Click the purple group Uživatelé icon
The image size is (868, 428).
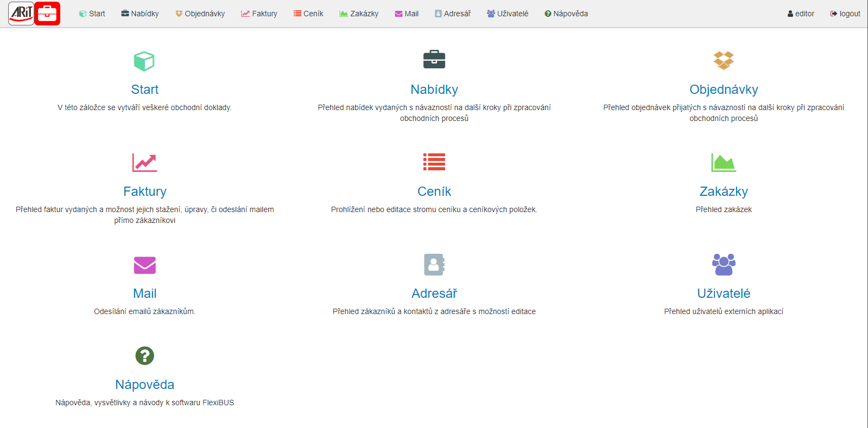[723, 265]
